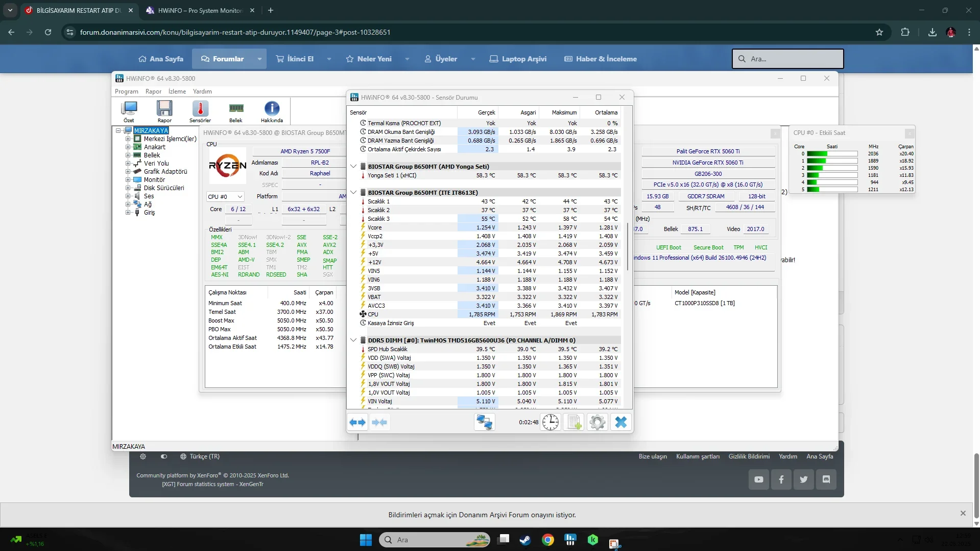Click the Türkçe (TR) language link
The image size is (980, 551).
[204, 456]
